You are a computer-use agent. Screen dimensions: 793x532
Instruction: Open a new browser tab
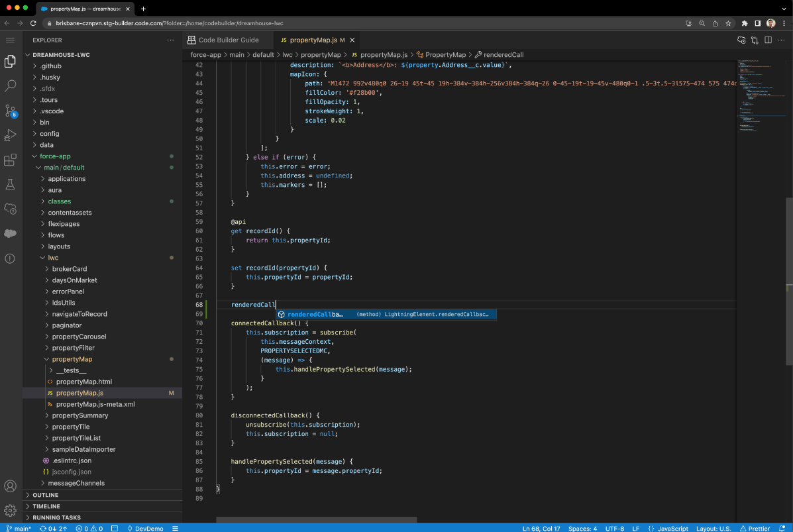[x=143, y=9]
